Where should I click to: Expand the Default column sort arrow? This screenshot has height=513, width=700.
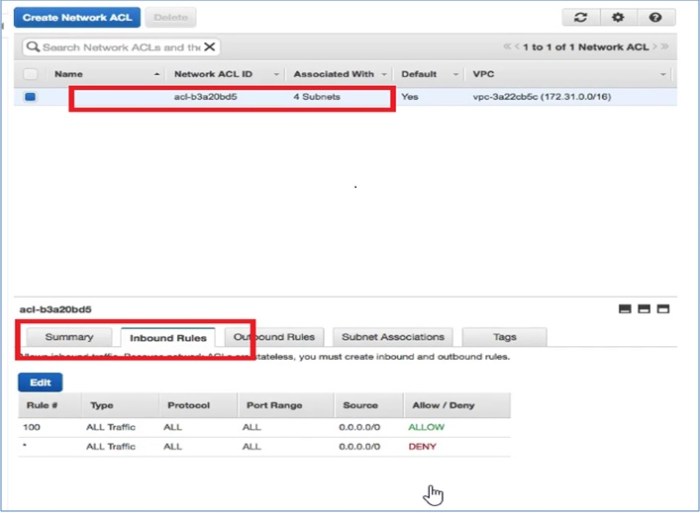pyautogui.click(x=456, y=75)
